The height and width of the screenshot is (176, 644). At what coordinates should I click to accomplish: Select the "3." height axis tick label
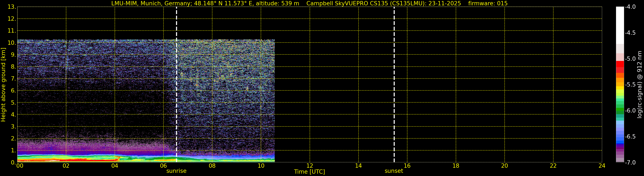[13, 127]
